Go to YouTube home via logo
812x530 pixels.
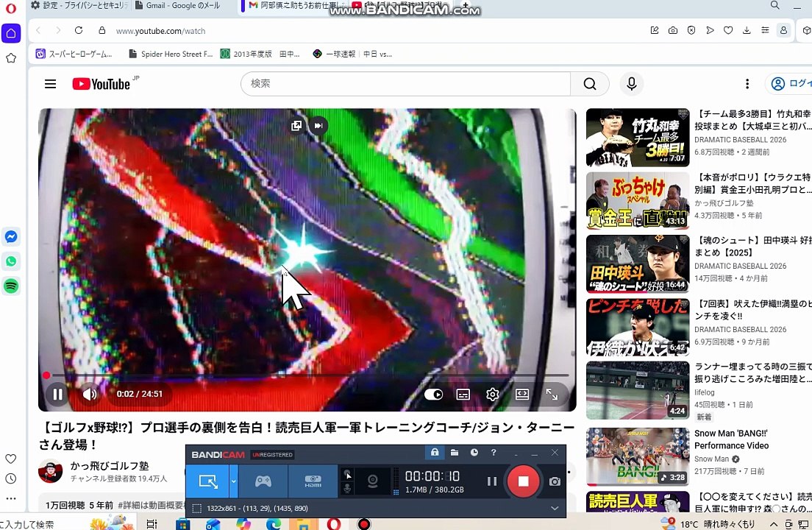(101, 84)
